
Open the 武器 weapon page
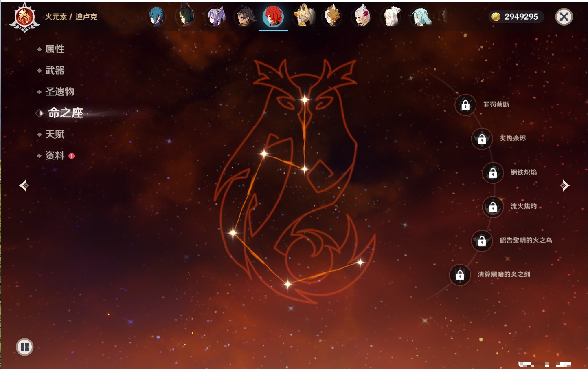[x=55, y=71]
